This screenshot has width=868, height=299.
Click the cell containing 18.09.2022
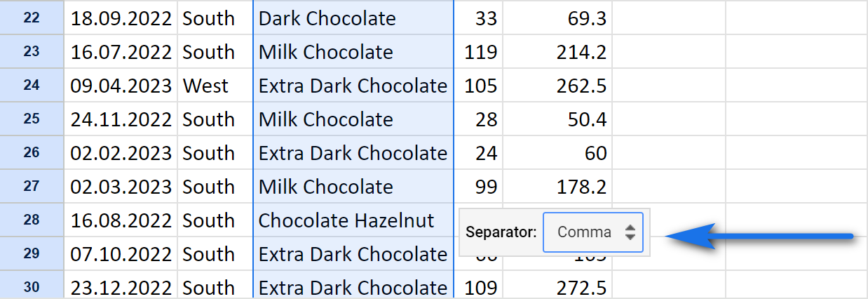coord(121,18)
